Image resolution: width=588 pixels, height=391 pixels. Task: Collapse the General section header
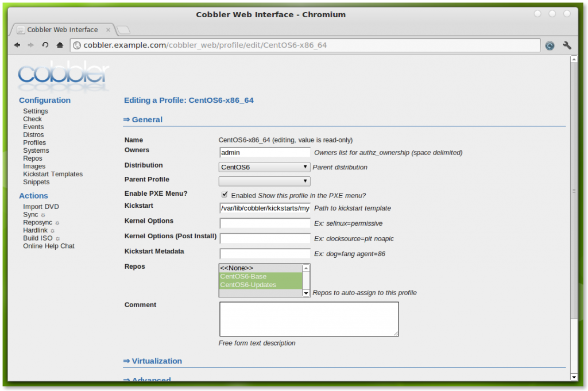143,119
